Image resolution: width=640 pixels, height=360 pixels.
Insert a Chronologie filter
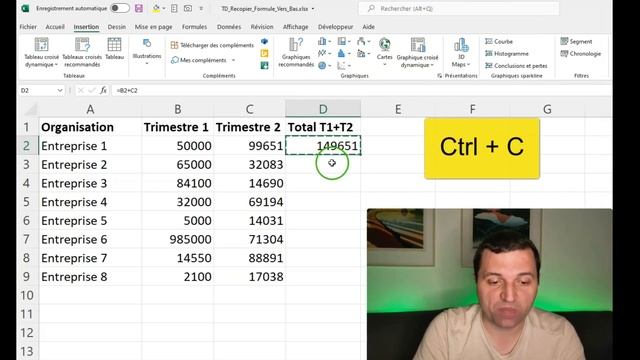[x=581, y=53]
